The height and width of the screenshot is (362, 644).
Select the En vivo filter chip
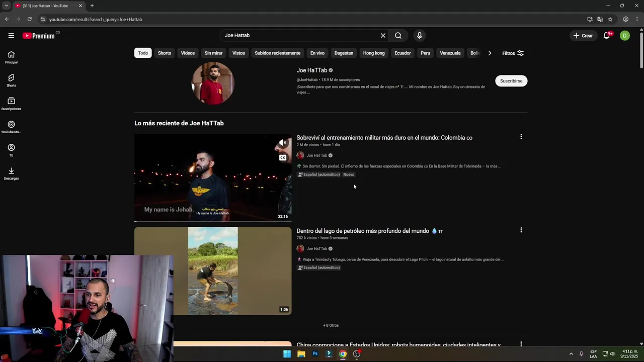[x=317, y=53]
